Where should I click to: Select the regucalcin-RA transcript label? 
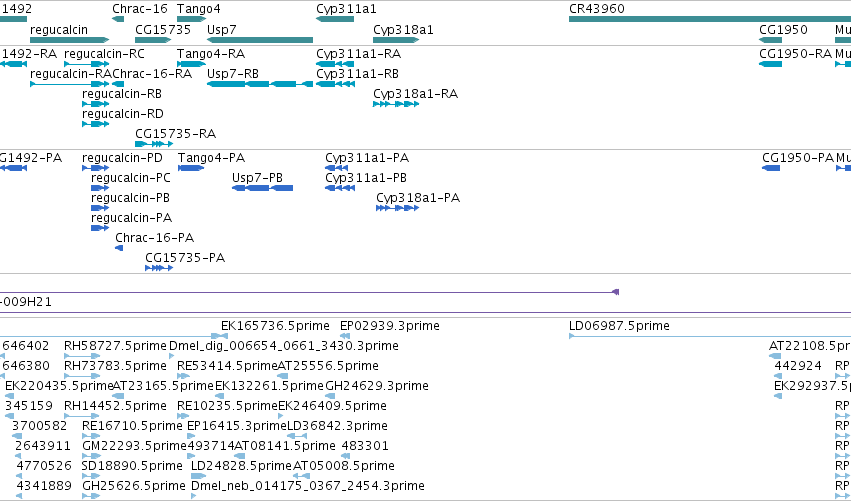click(x=71, y=74)
